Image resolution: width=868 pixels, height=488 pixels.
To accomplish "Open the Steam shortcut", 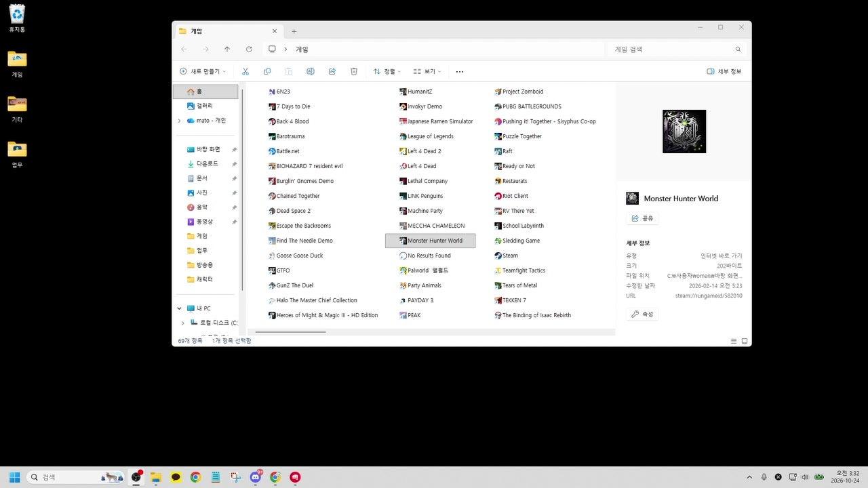I will coord(507,256).
